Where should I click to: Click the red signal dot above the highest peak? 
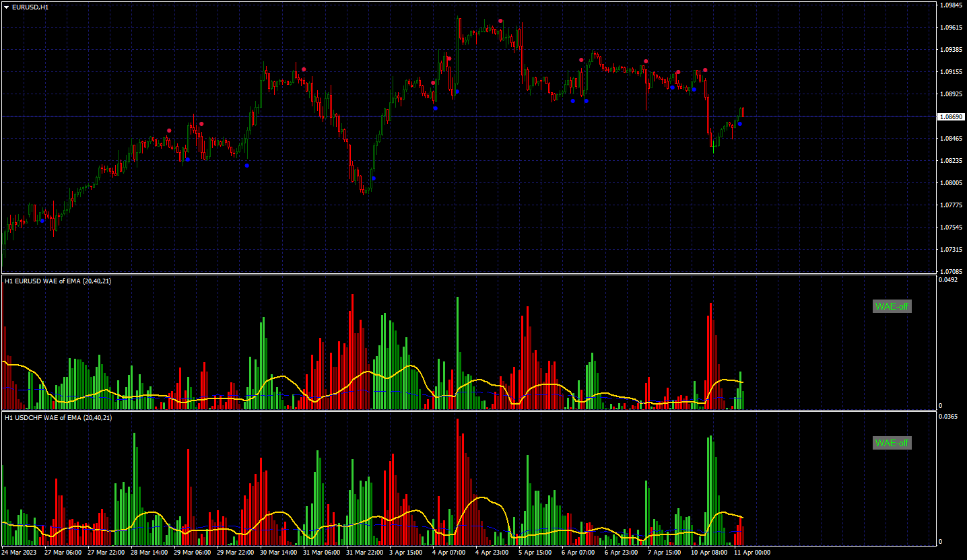(x=500, y=21)
